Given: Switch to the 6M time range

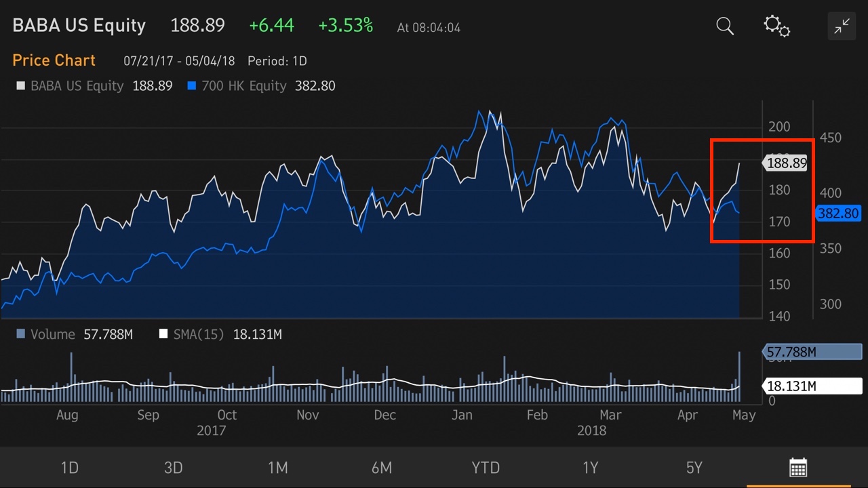Looking at the screenshot, I should [x=382, y=468].
